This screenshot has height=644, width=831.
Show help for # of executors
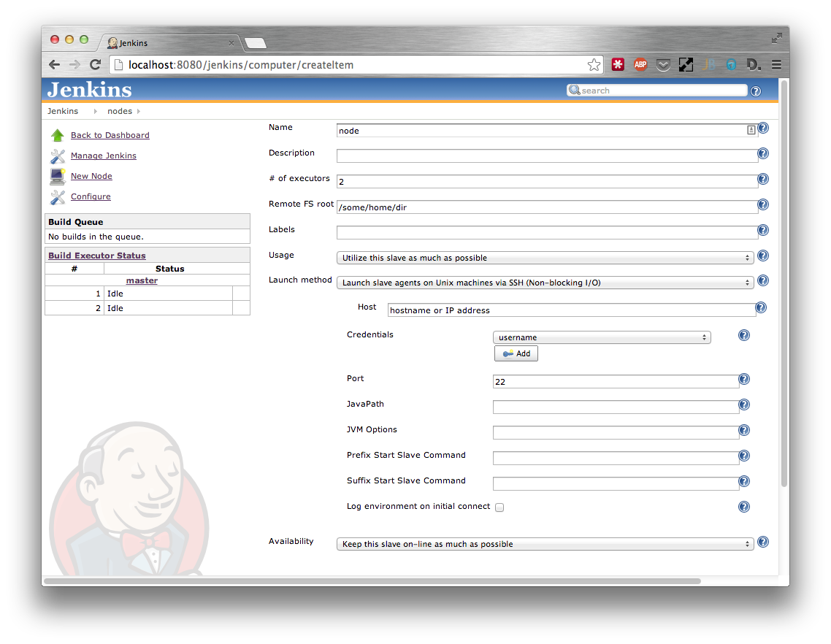click(x=763, y=179)
